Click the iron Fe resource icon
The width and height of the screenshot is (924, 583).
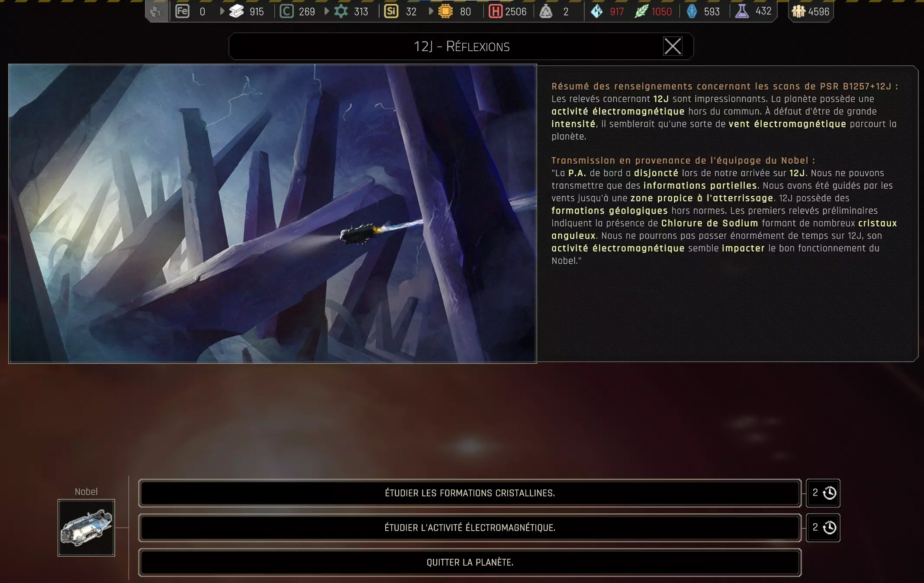click(x=182, y=11)
